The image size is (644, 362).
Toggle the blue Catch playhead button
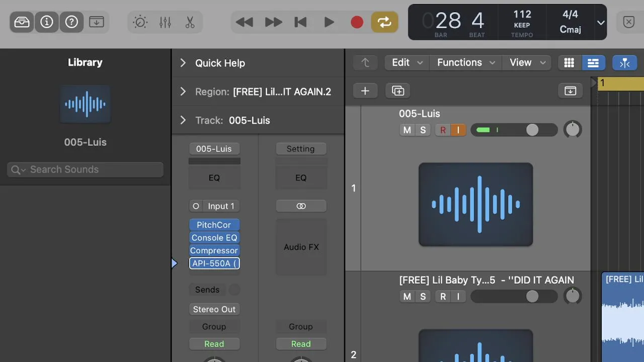[624, 62]
